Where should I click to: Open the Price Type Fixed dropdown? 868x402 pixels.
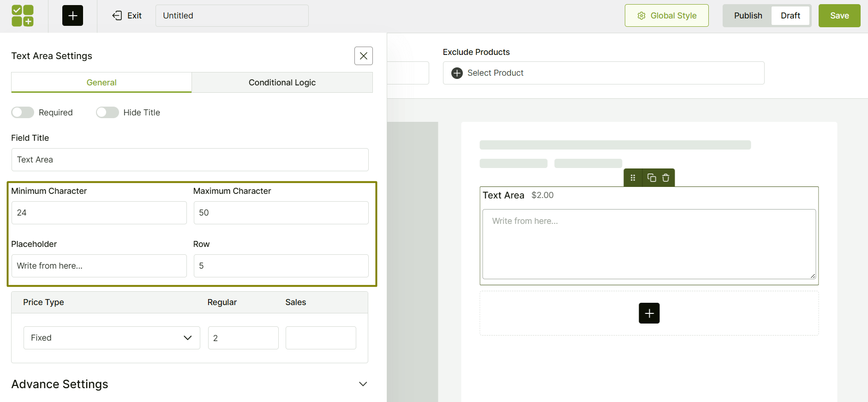point(112,338)
